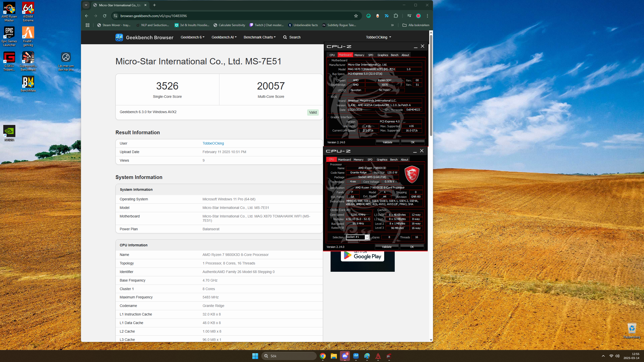
Task: Click Google Play badge
Action: [x=362, y=256]
